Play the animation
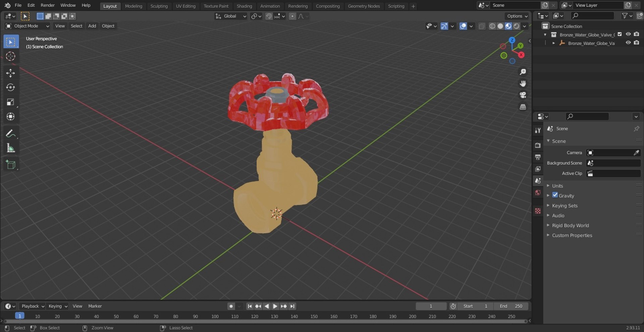Screen dimensions: 644x332 275,306
